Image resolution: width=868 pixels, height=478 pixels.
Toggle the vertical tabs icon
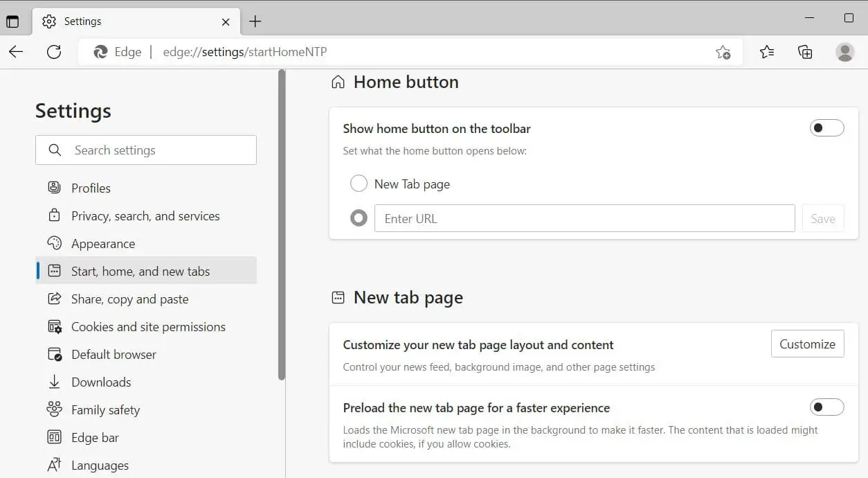click(12, 21)
